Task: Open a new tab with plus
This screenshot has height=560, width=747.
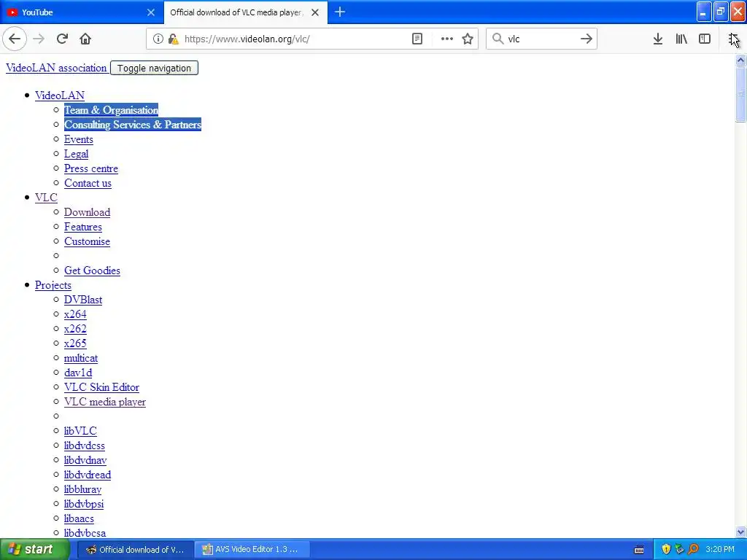Action: tap(340, 12)
